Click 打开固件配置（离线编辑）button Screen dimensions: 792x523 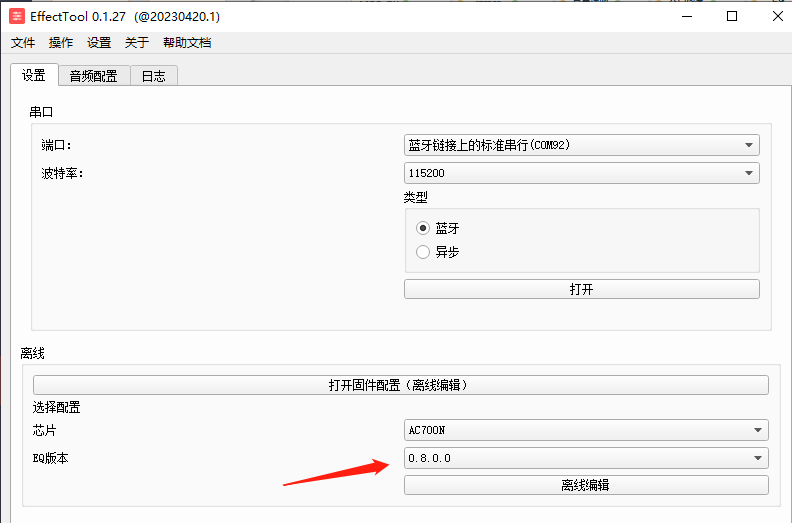point(401,385)
